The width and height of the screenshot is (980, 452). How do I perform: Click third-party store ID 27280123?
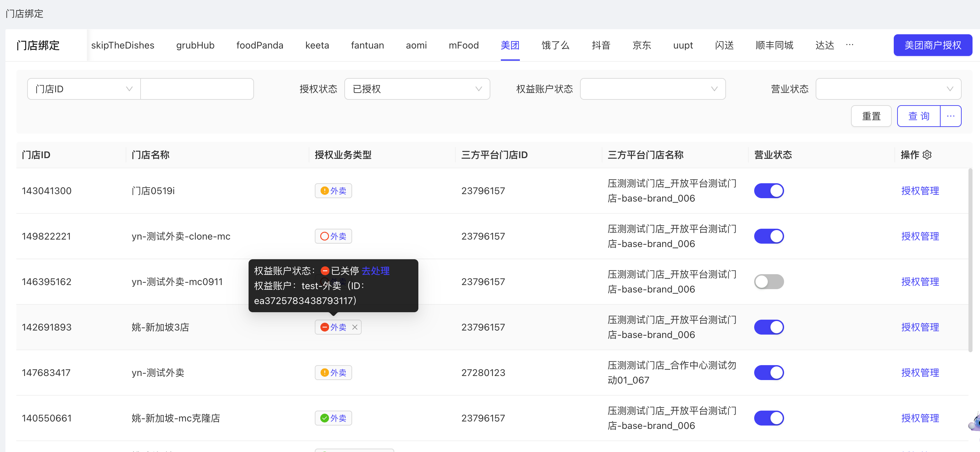[483, 373]
